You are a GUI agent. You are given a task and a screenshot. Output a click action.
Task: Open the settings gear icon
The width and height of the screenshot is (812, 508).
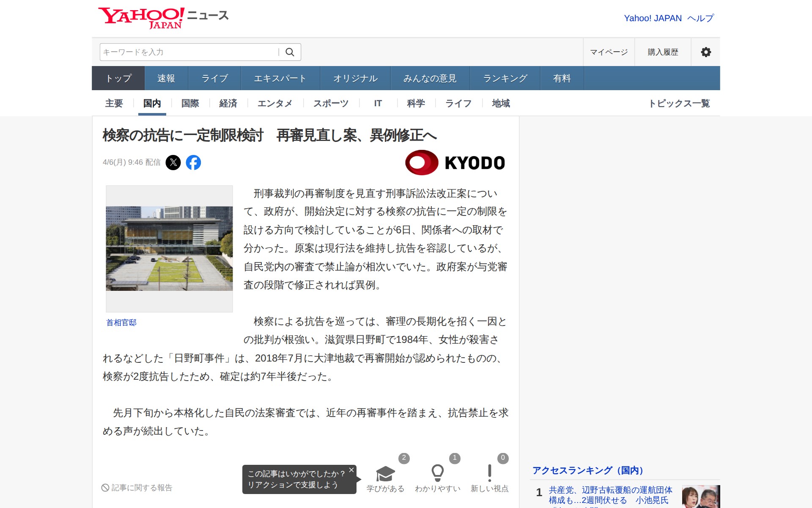[705, 52]
